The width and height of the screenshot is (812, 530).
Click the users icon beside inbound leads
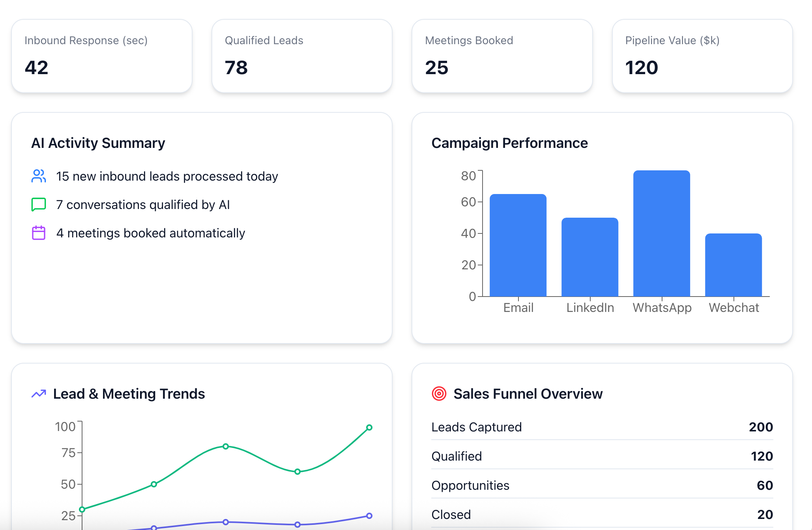click(x=39, y=176)
